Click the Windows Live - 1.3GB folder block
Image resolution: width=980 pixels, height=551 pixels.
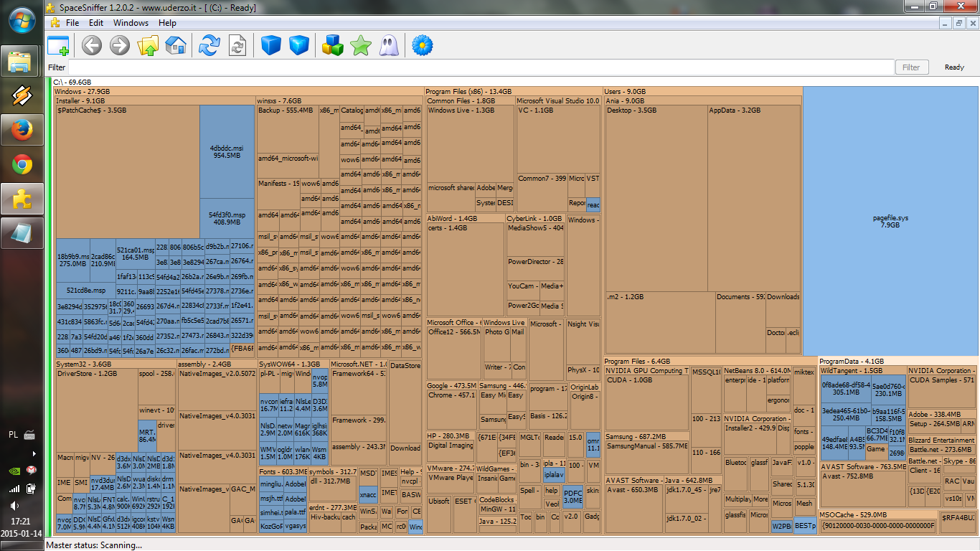[x=471, y=143]
